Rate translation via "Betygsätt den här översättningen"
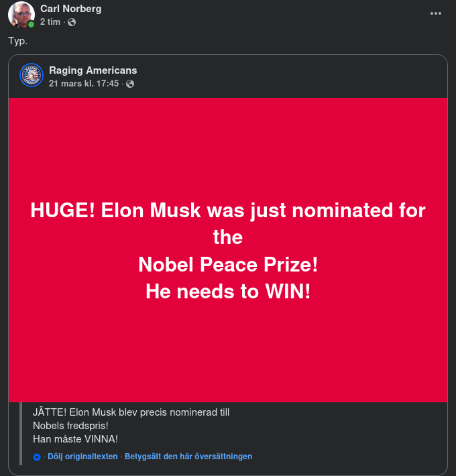Viewport: 456px width, 476px height. tap(188, 457)
